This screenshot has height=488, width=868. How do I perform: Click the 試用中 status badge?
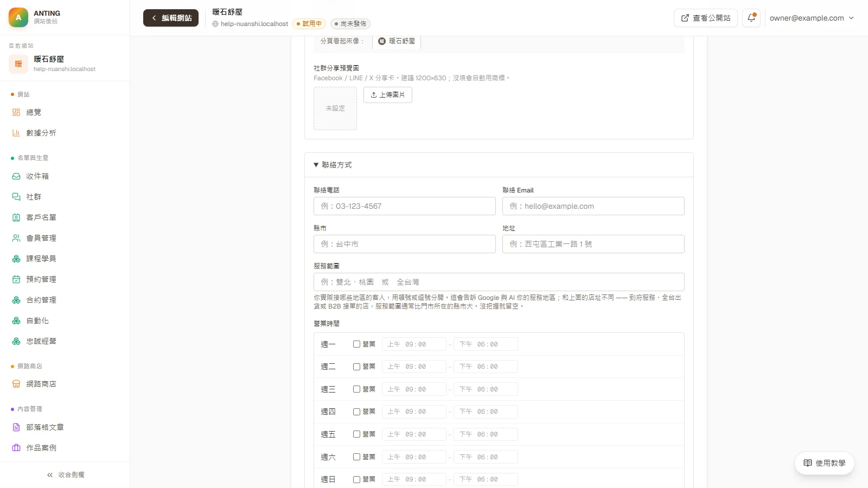(x=309, y=24)
